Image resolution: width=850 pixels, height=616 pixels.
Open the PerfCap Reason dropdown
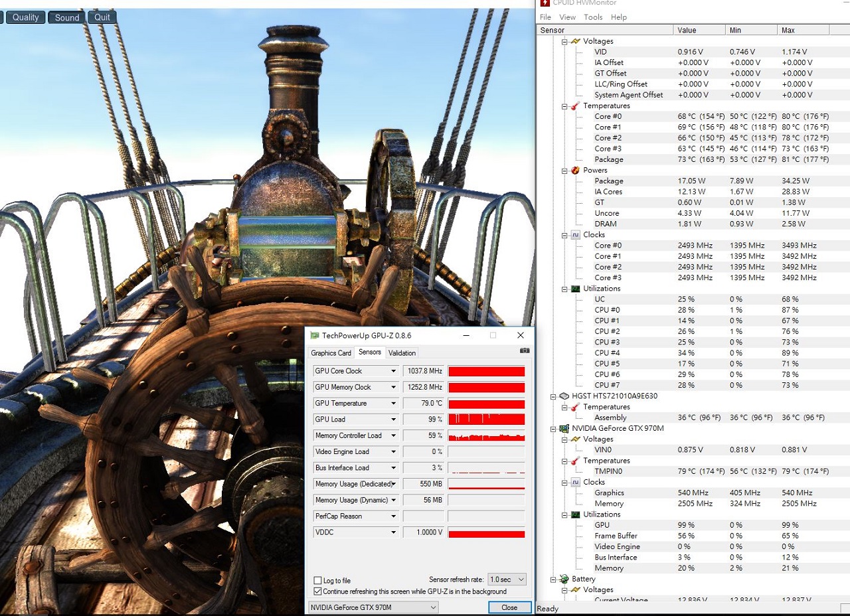pyautogui.click(x=393, y=516)
